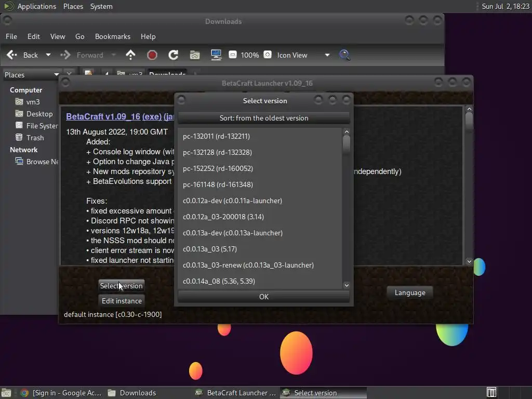Image resolution: width=532 pixels, height=399 pixels.
Task: Zoom in with the plus icon
Action: click(268, 55)
